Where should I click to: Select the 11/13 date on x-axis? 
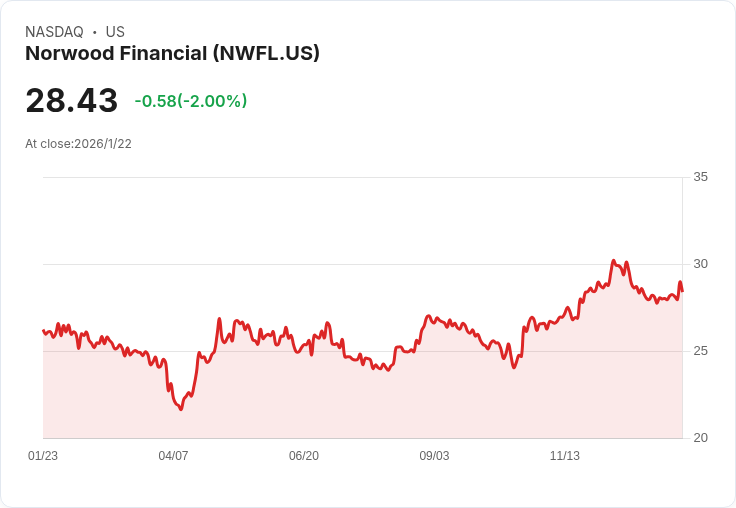[x=565, y=456]
